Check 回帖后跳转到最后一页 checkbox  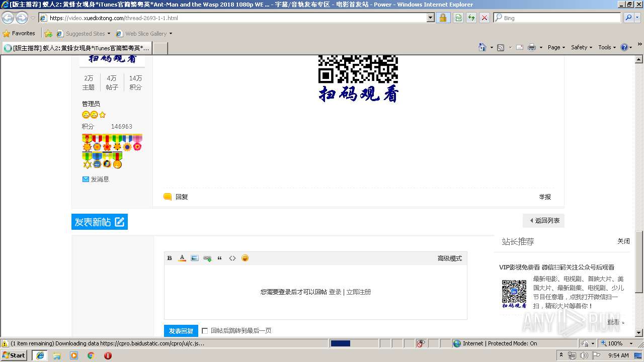click(205, 331)
